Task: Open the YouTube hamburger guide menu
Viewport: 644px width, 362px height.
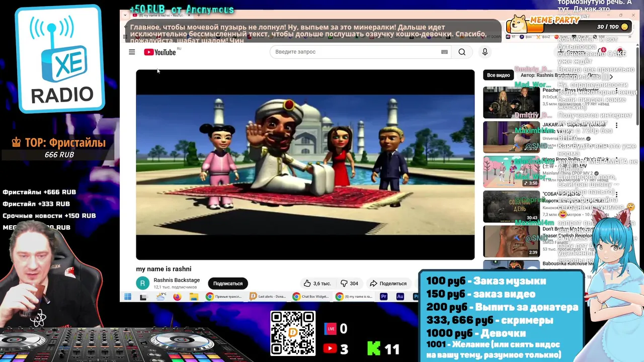Action: 132,52
